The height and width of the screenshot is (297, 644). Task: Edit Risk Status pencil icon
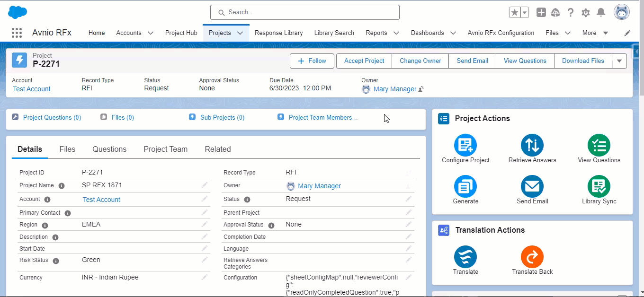(205, 260)
